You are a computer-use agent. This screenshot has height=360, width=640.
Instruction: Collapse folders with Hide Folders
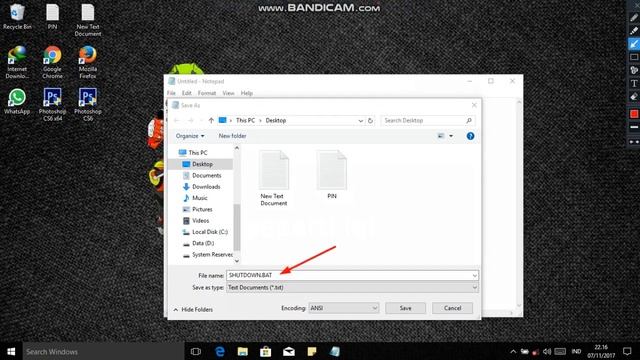(193, 309)
